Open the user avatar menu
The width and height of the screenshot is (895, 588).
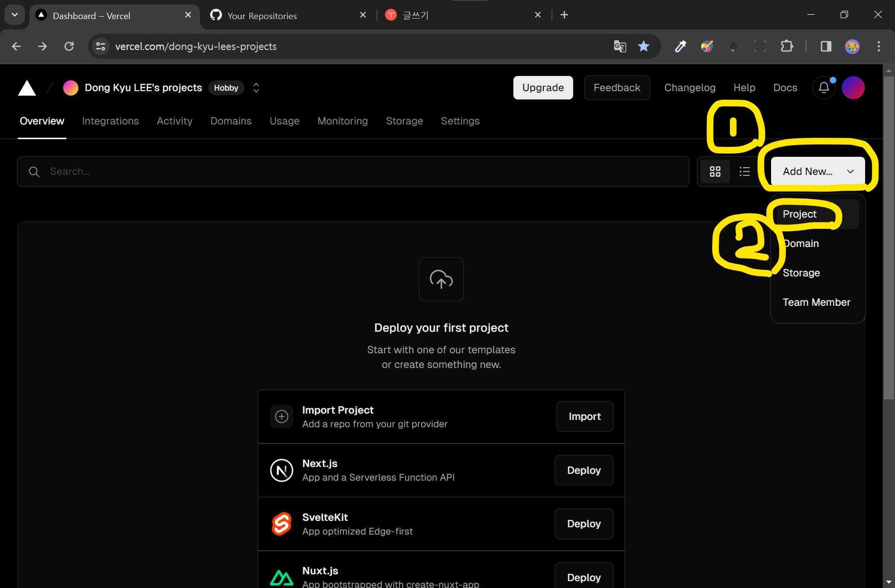click(853, 88)
